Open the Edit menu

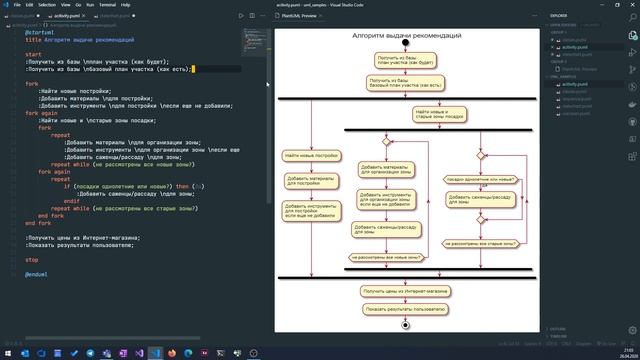pyautogui.click(x=29, y=5)
